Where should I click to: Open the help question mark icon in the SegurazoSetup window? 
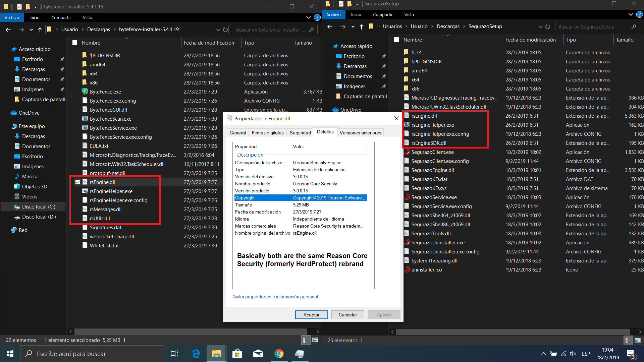tap(640, 14)
